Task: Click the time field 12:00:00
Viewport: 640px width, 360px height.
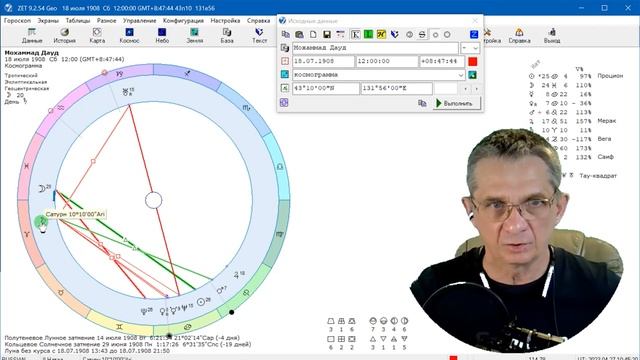Action: click(x=387, y=61)
